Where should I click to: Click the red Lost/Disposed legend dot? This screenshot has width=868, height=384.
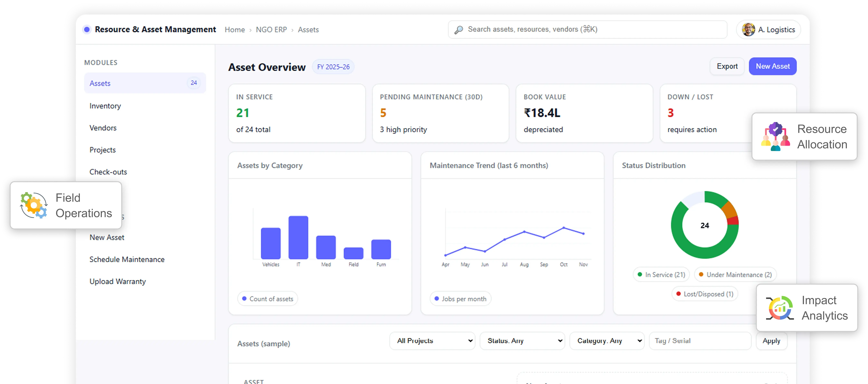(x=679, y=294)
